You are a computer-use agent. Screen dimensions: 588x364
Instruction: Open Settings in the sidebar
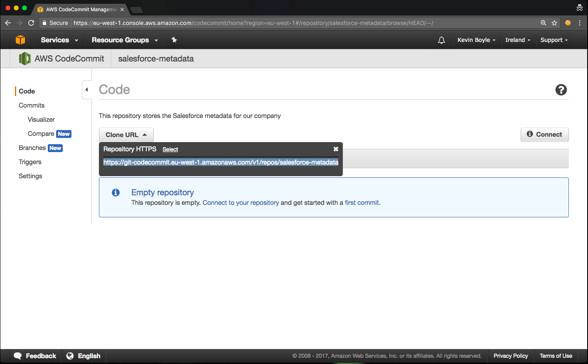pyautogui.click(x=30, y=176)
